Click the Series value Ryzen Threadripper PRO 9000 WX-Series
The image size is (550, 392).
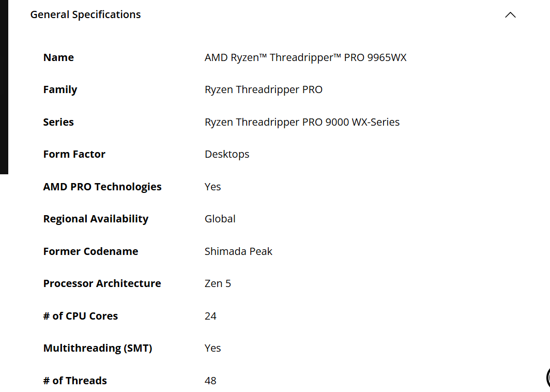click(x=302, y=122)
